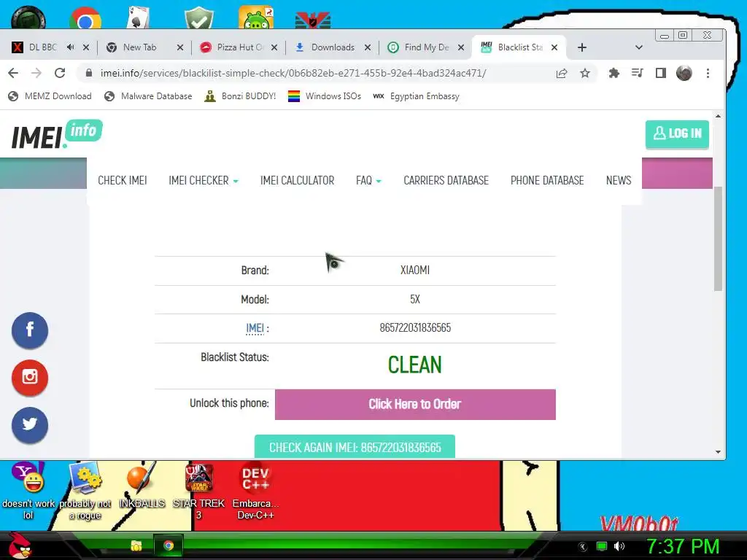Screen dimensions: 747x560
Task: Open Egyptian Embassy bookmark
Action: click(x=416, y=96)
